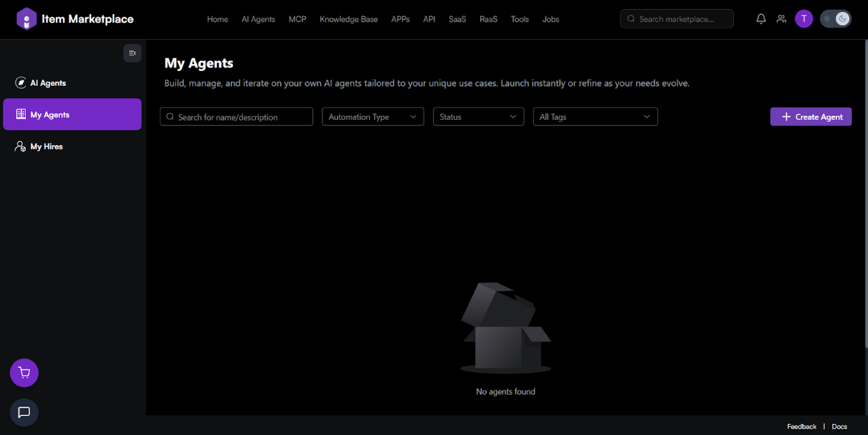The height and width of the screenshot is (435, 868).
Task: Open the All Tags dropdown
Action: click(594, 117)
